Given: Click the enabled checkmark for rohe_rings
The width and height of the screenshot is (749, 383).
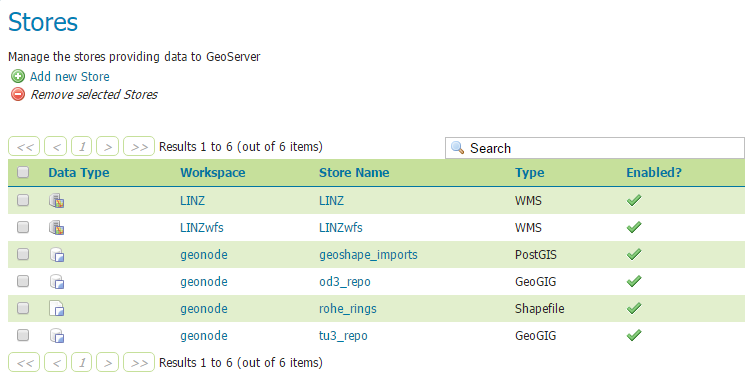Looking at the screenshot, I should point(634,309).
